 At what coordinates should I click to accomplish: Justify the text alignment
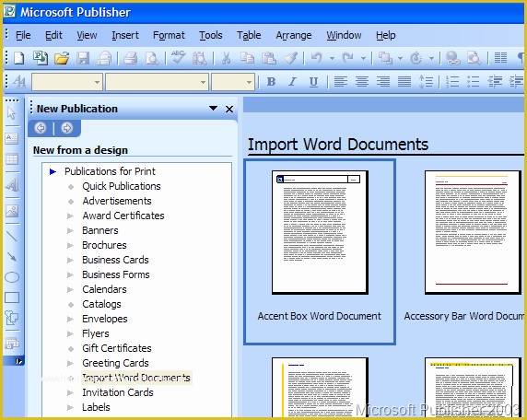tap(404, 82)
